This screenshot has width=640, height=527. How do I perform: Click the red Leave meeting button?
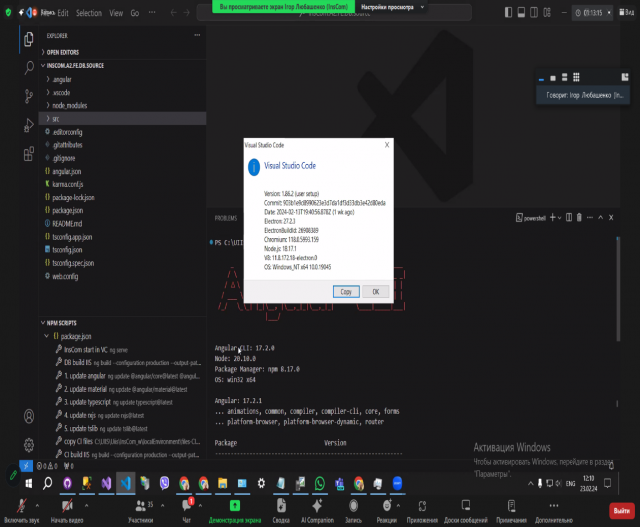click(x=622, y=511)
